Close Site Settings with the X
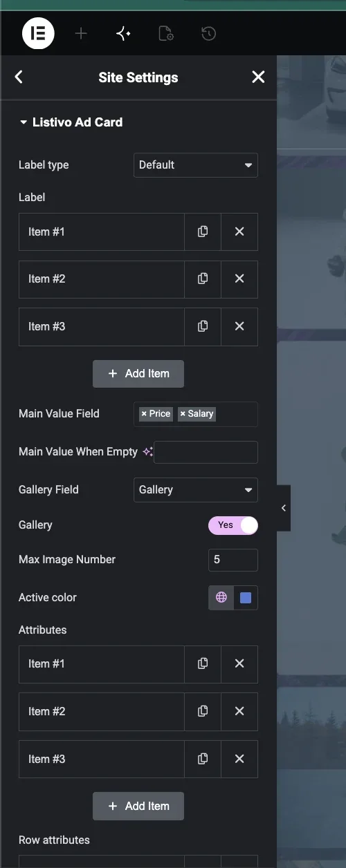Image resolution: width=346 pixels, height=868 pixels. coord(258,77)
